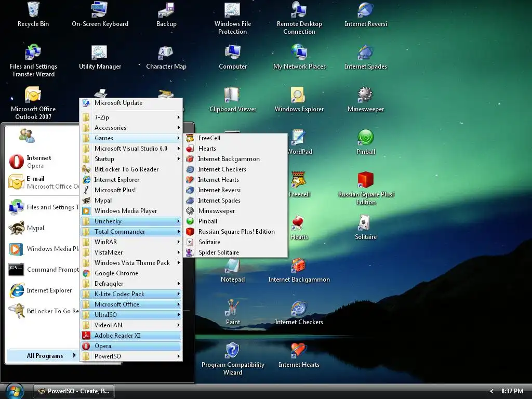Choose Internet Backgammon in Games submenu
532x399 pixels.
point(235,159)
